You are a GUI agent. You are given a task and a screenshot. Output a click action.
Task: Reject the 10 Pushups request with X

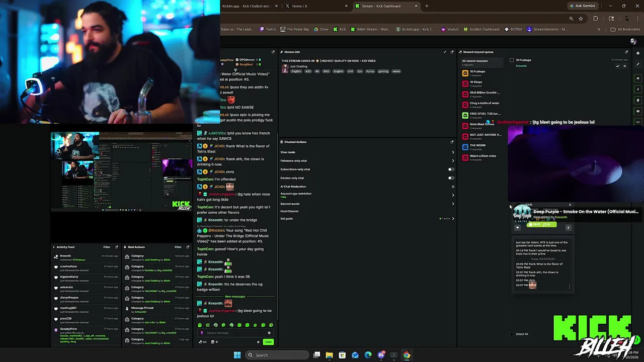625,66
